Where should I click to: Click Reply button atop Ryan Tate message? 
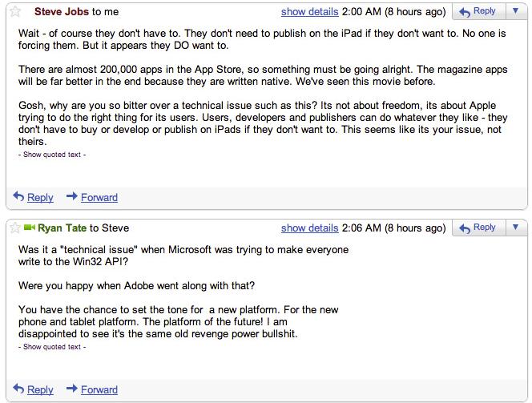point(478,228)
